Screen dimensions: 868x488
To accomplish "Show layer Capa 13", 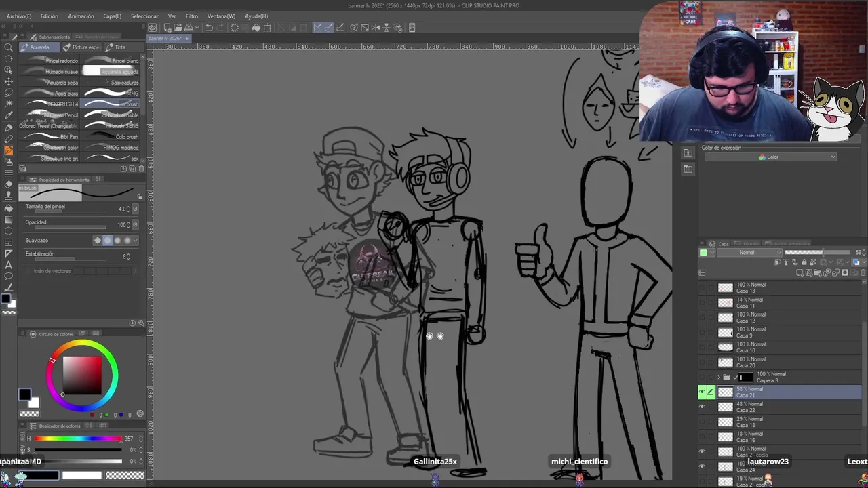I will [x=702, y=288].
